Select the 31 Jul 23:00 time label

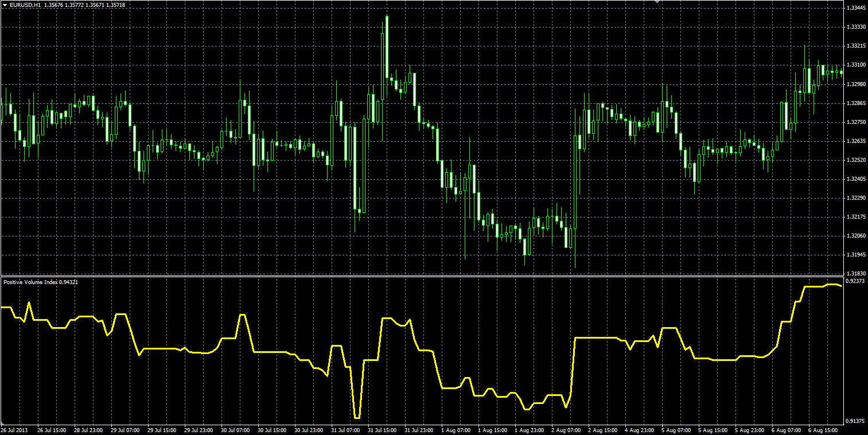pos(418,430)
